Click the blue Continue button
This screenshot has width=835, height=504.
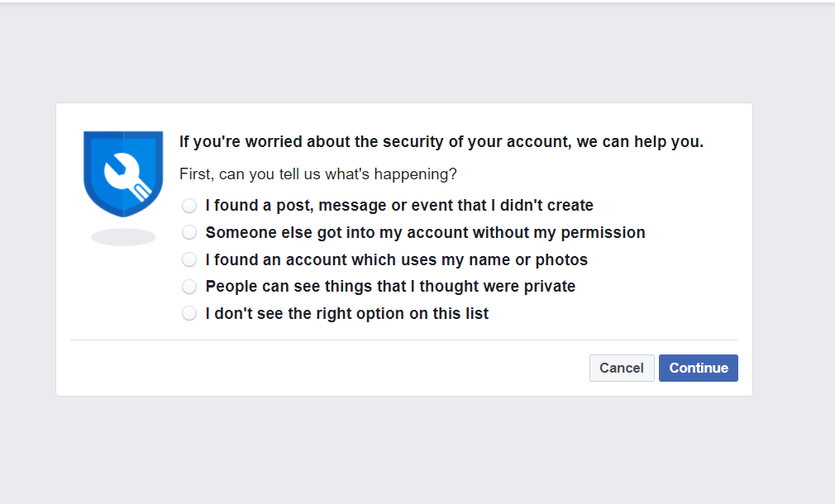tap(698, 368)
